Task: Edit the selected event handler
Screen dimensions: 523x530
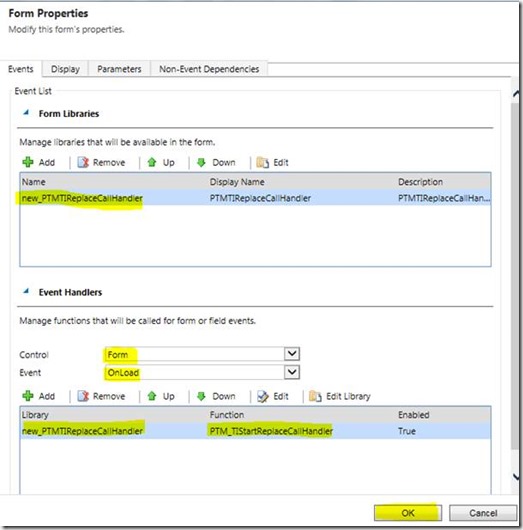Action: pyautogui.click(x=272, y=396)
